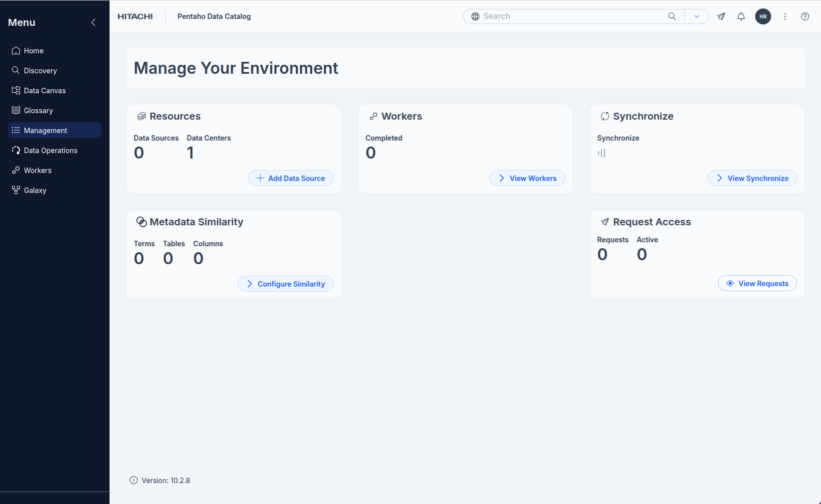
Task: Click the paper plane request icon in header
Action: [x=721, y=16]
